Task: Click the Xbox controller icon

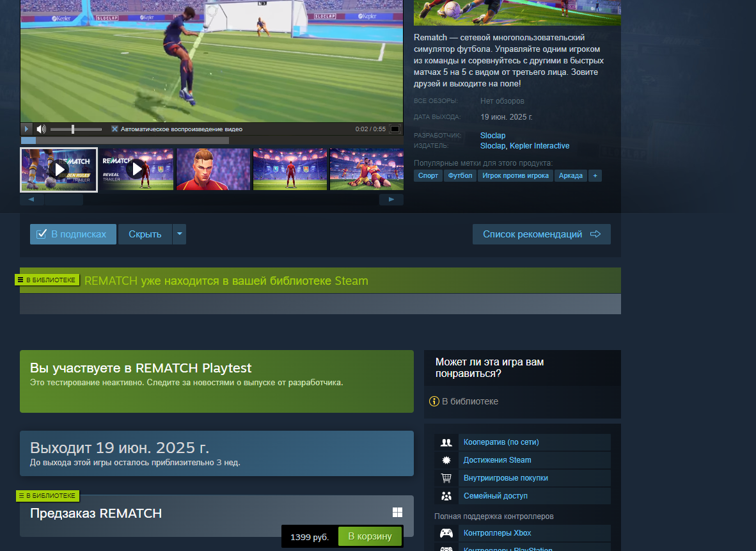Action: click(446, 532)
